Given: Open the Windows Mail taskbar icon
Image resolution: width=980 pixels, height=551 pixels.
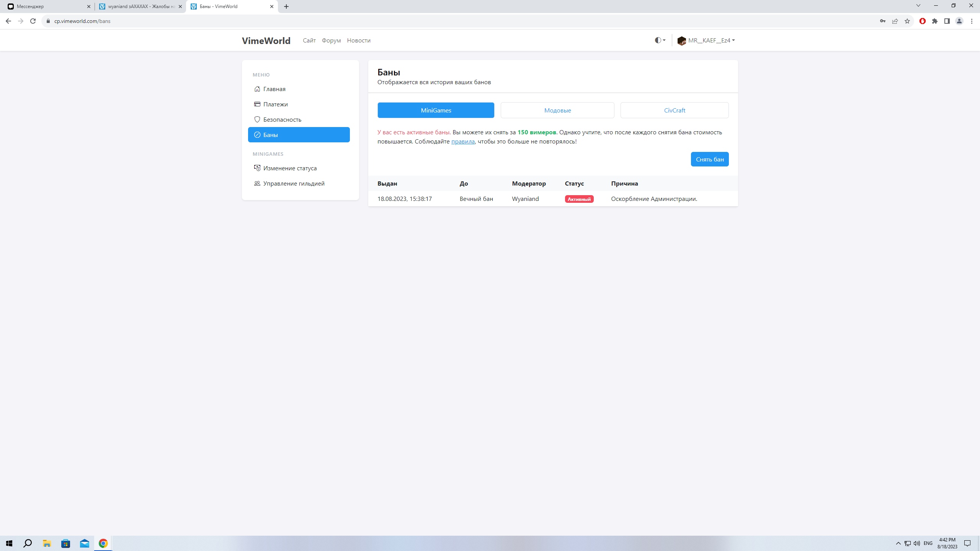Looking at the screenshot, I should [x=84, y=543].
